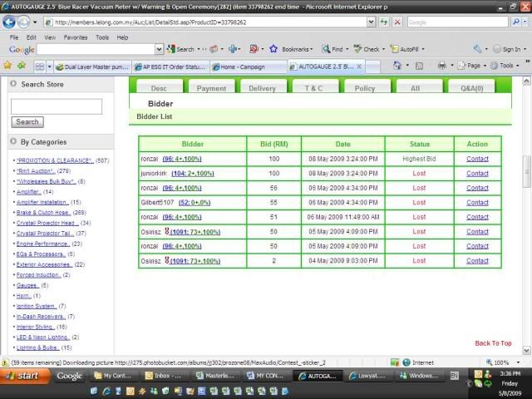Switch to the Payment tab

(211, 88)
